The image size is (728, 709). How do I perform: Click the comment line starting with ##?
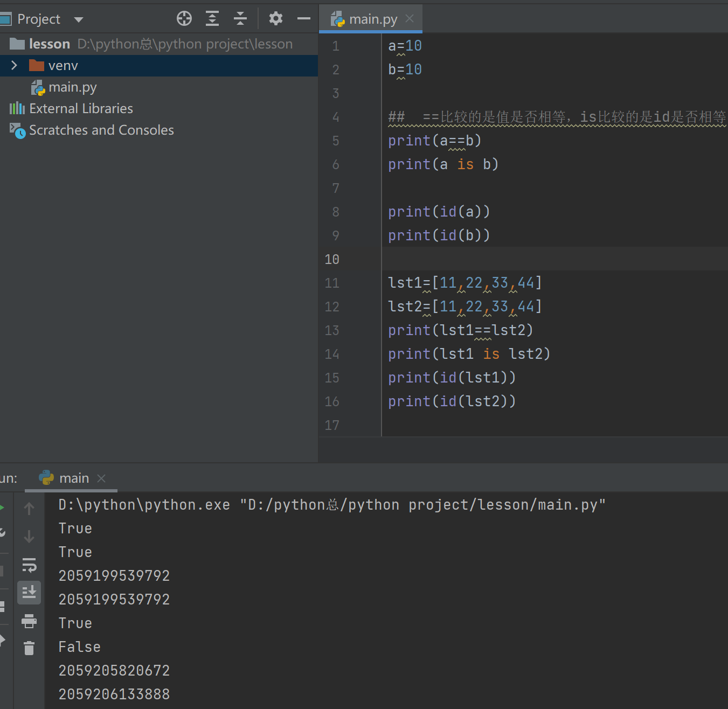tap(557, 117)
